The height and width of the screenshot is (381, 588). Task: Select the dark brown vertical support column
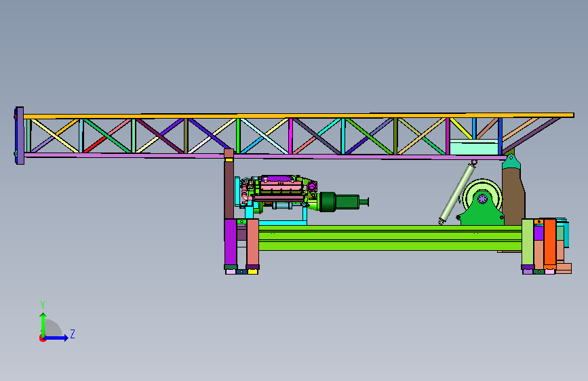tap(229, 190)
